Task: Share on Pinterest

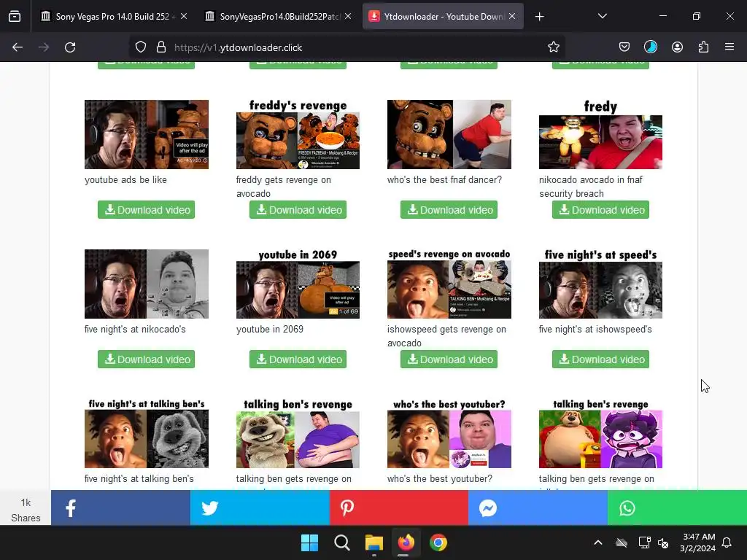Action: coord(399,507)
